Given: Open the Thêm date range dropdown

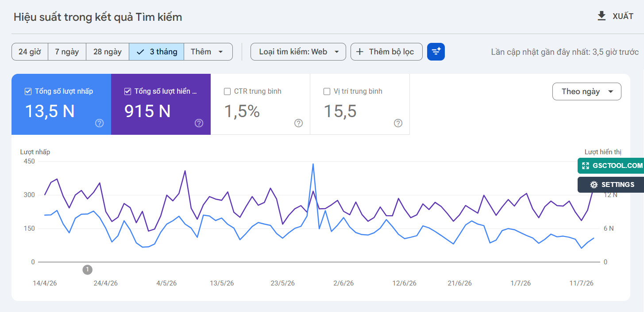Looking at the screenshot, I should (208, 52).
